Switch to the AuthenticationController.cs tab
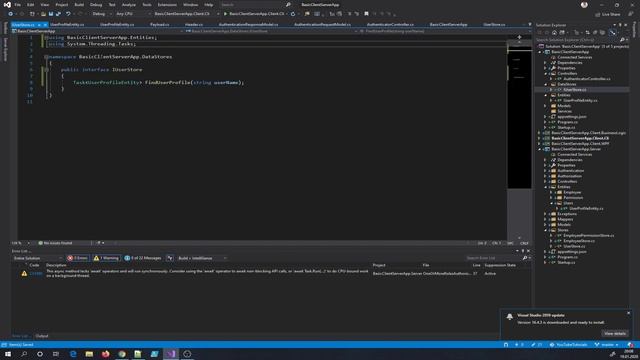 click(390, 24)
